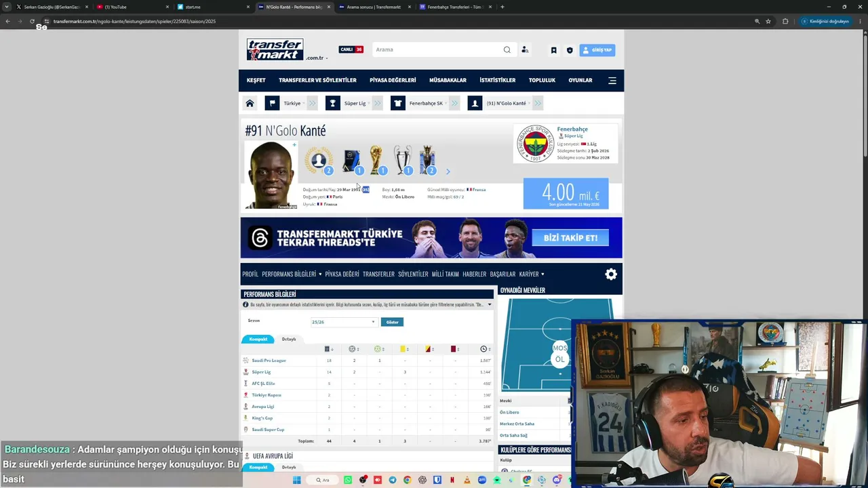Open the detailed person search icon
This screenshot has height=488, width=868.
525,49
